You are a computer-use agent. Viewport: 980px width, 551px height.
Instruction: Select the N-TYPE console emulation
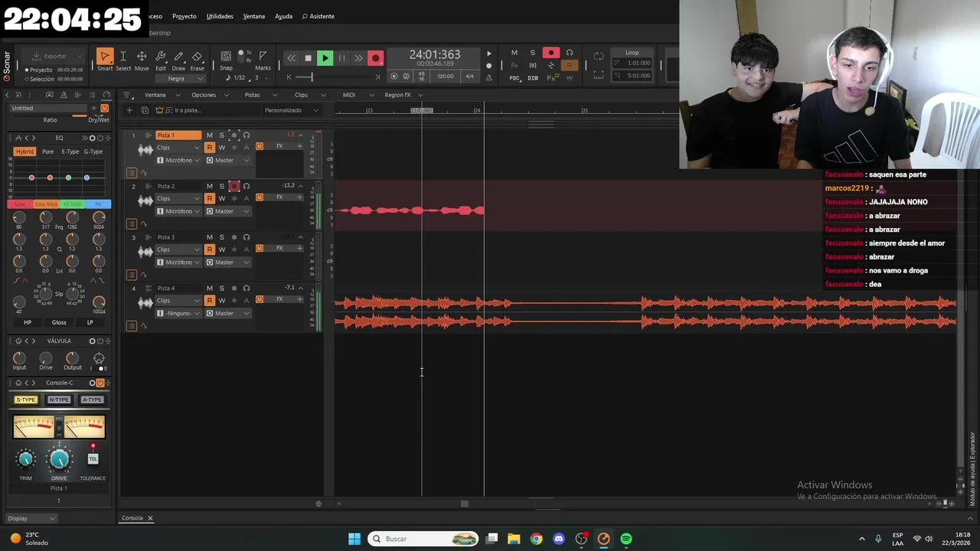[x=59, y=400]
